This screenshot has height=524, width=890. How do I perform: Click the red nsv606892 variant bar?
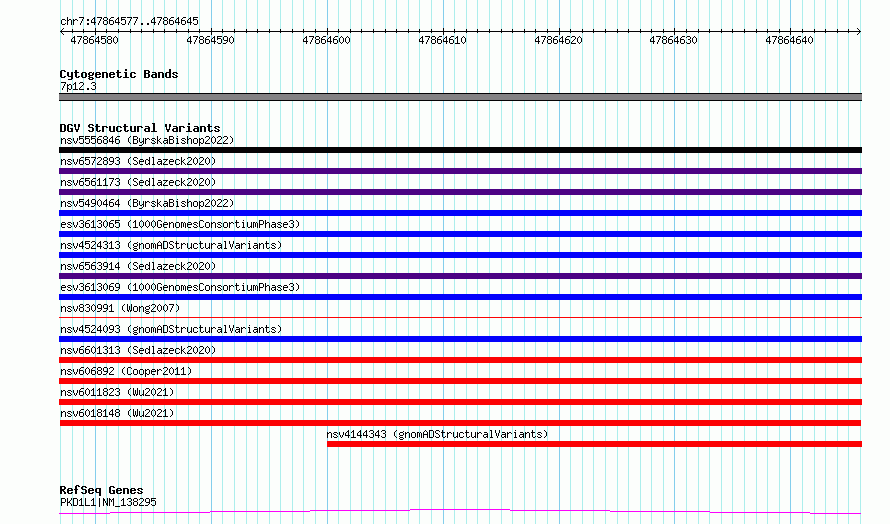460,381
